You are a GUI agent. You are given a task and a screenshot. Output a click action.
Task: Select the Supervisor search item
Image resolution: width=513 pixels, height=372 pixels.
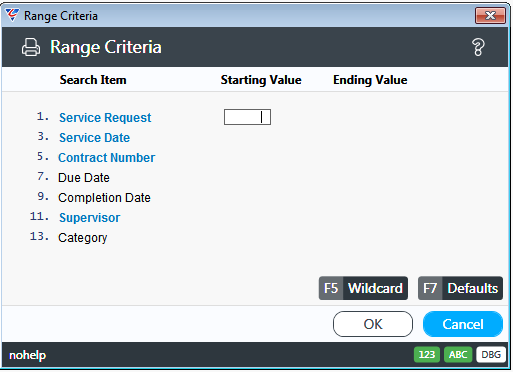click(x=89, y=218)
